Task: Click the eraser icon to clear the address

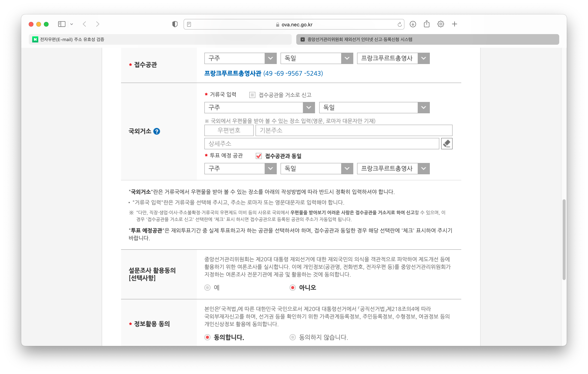Action: pos(447,144)
